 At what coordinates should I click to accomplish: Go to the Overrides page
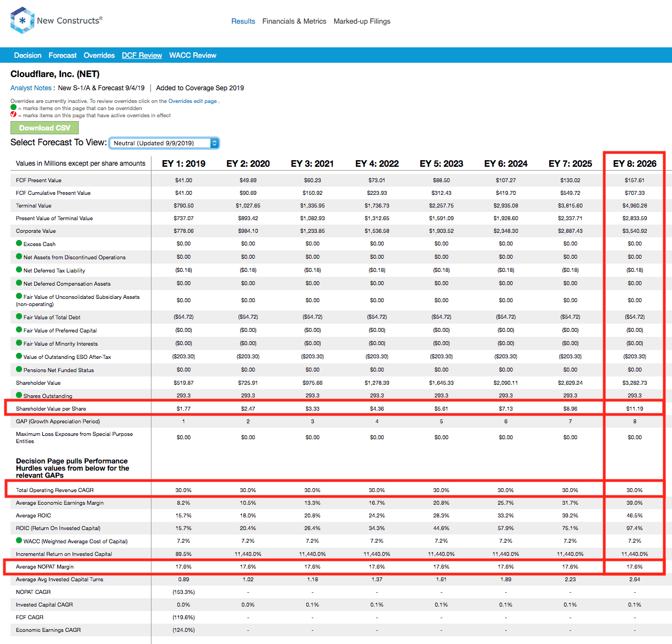(x=99, y=56)
